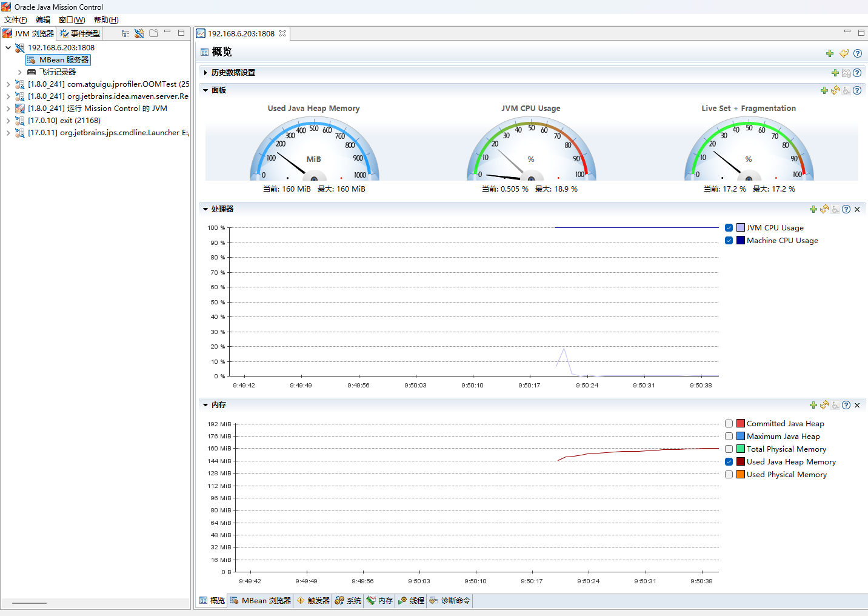This screenshot has height=616, width=868.
Task: Open help in the 面板 section
Action: coord(857,90)
